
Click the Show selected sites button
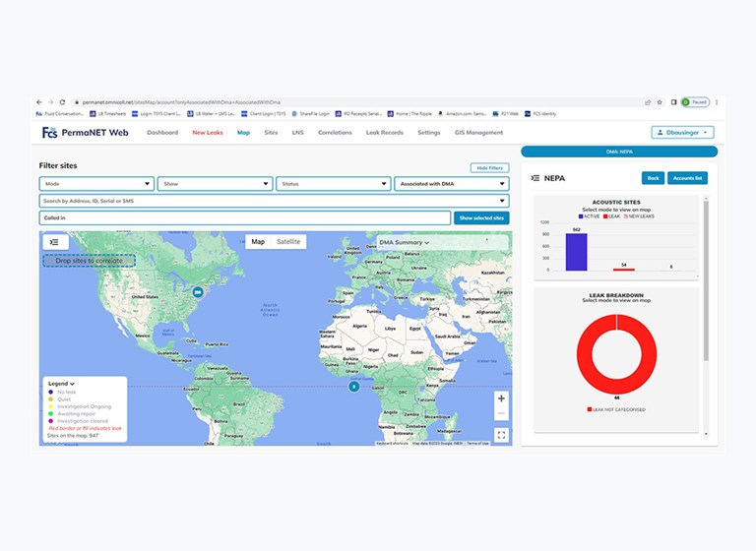(x=481, y=217)
